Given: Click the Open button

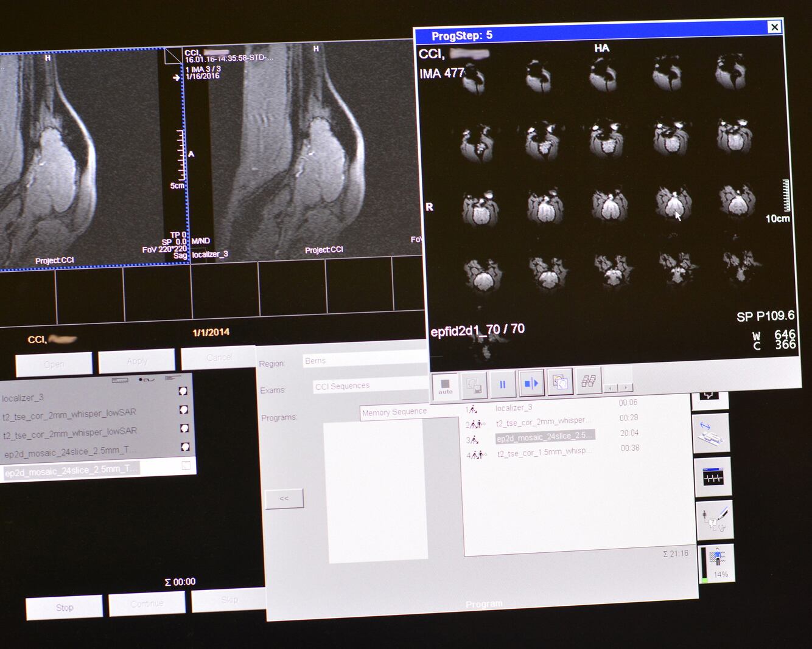Looking at the screenshot, I should 54,364.
